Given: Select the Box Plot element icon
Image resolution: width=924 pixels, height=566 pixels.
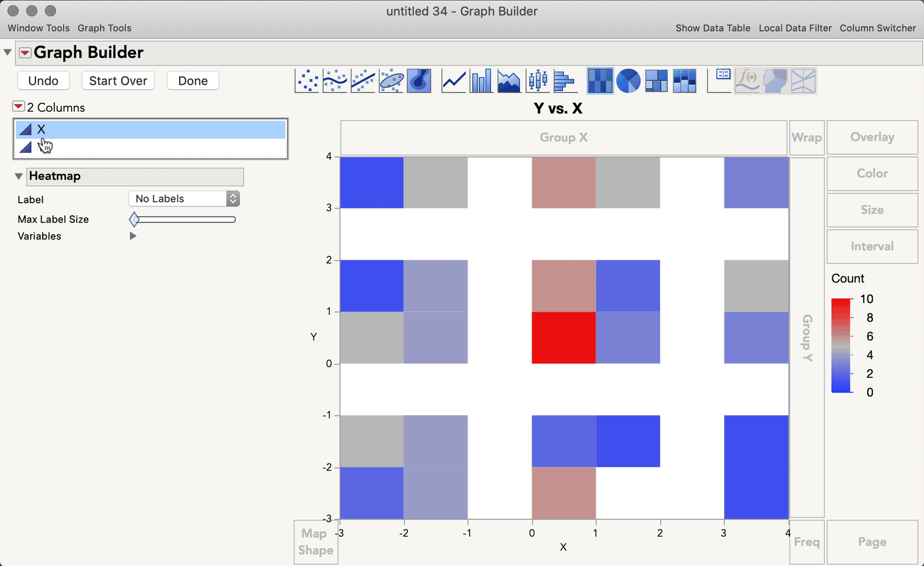Looking at the screenshot, I should coord(537,81).
